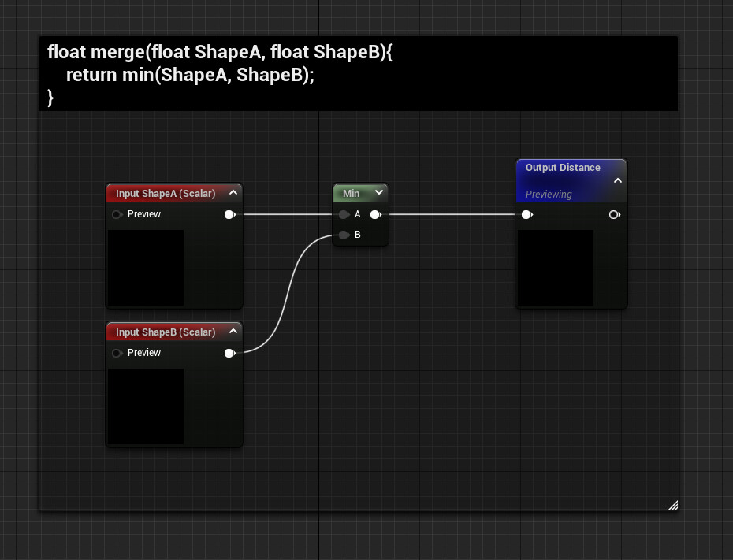This screenshot has width=733, height=560.
Task: Collapse the Input ShapeB node
Action: click(233, 331)
